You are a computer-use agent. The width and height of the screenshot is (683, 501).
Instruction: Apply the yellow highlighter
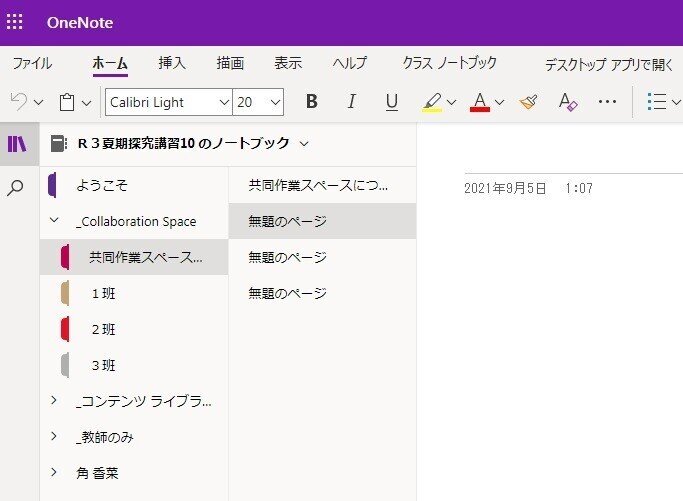tap(432, 102)
